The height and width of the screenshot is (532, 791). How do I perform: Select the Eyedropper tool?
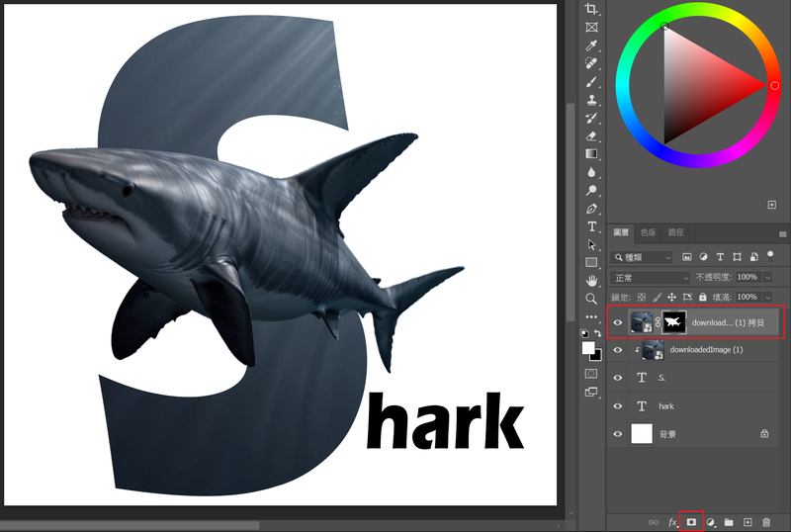point(591,45)
